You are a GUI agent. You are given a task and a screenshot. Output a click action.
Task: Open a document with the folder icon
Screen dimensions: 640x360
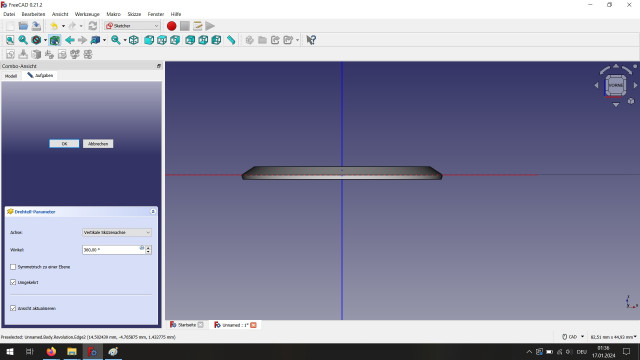coord(23,26)
